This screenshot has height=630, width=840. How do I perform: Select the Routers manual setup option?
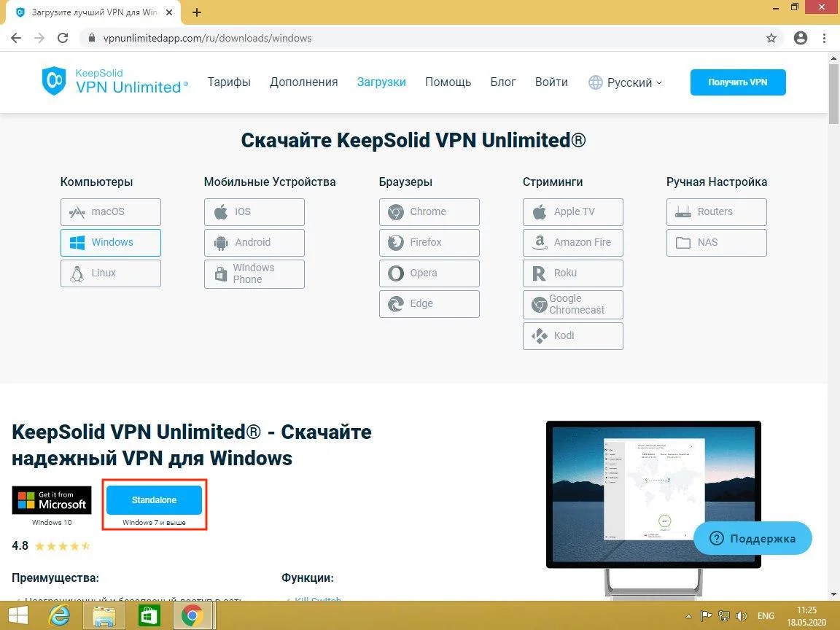pos(716,212)
